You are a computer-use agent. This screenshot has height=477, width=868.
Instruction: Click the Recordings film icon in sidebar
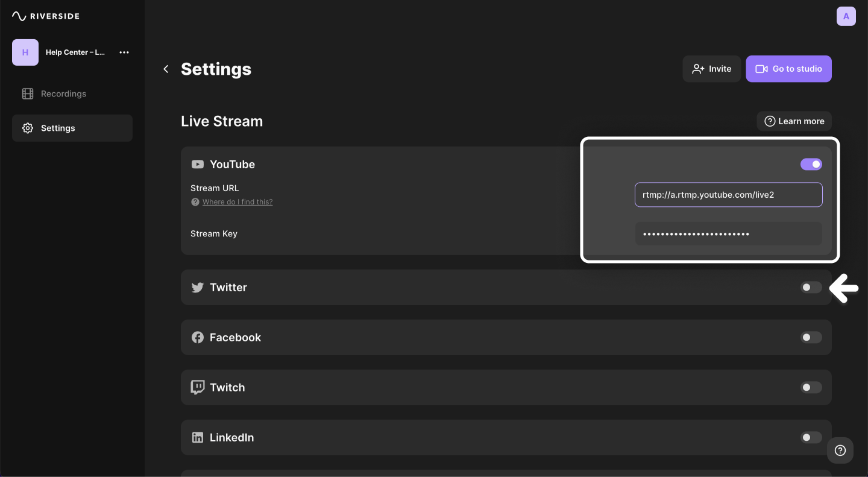pos(27,93)
